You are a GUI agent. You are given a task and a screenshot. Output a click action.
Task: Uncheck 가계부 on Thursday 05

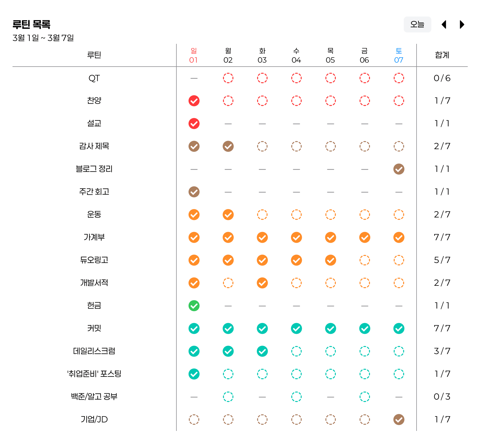point(331,237)
